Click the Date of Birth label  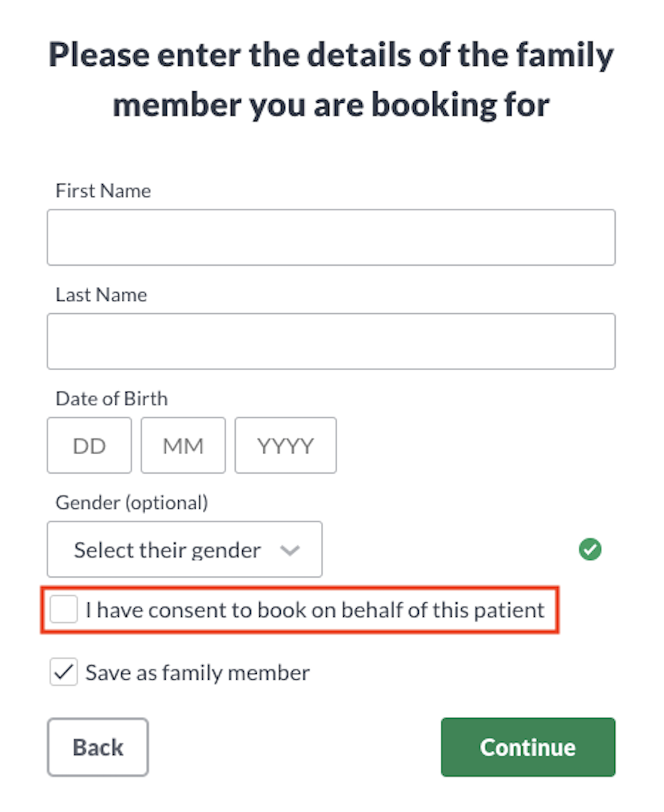point(112,399)
